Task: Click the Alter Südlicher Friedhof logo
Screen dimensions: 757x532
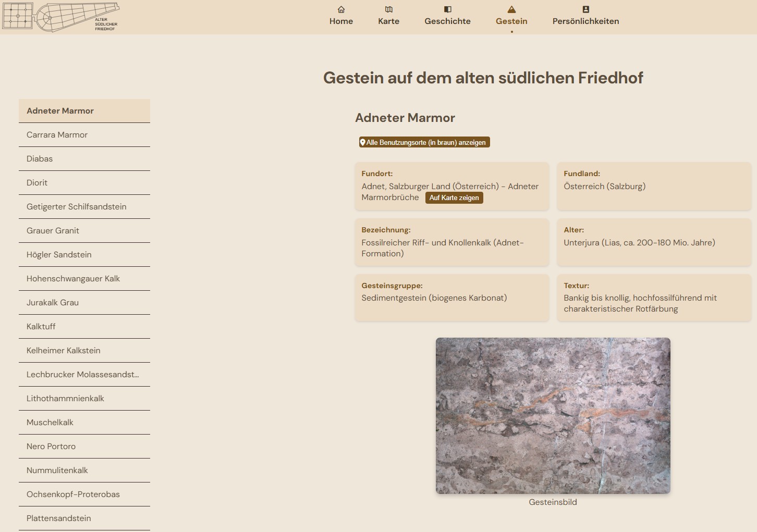Action: (x=61, y=17)
